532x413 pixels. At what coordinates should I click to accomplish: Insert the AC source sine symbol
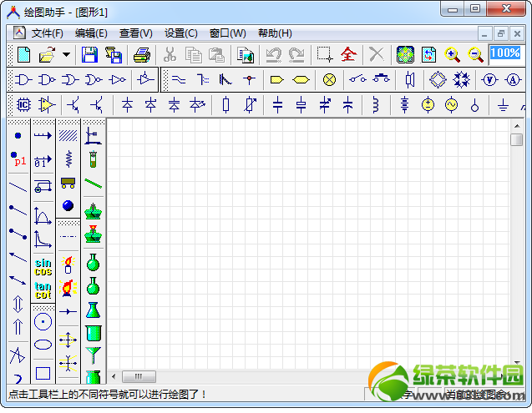pos(451,105)
